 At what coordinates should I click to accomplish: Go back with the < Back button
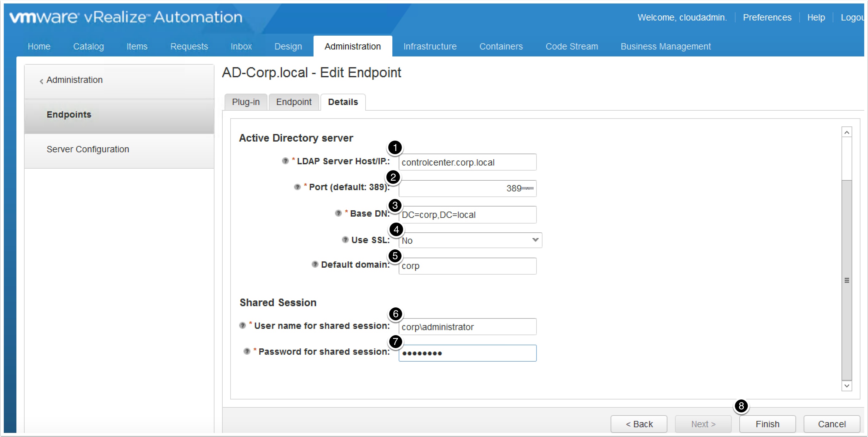639,423
